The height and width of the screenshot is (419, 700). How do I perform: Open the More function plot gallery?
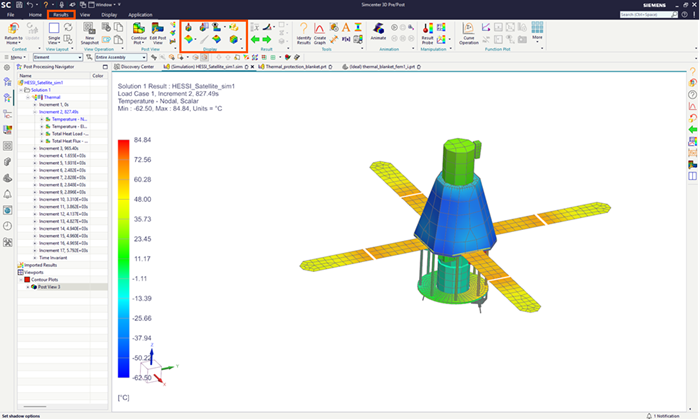[537, 30]
